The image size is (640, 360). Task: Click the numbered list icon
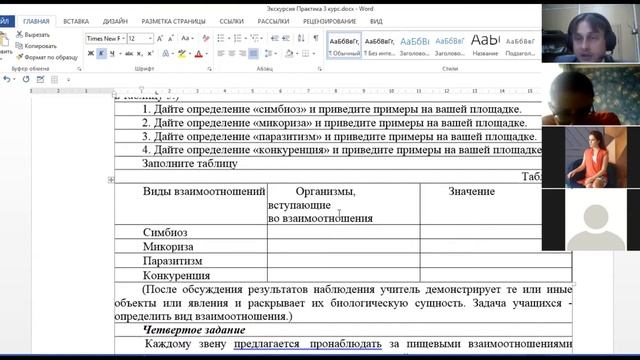pos(238,38)
